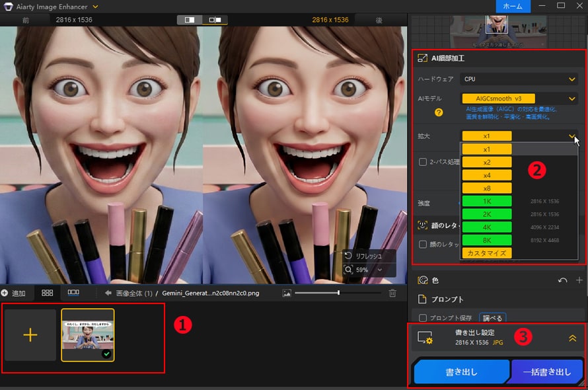
Task: Open the AIモデル AIGCsmooth v3 dropdown
Action: coord(519,98)
